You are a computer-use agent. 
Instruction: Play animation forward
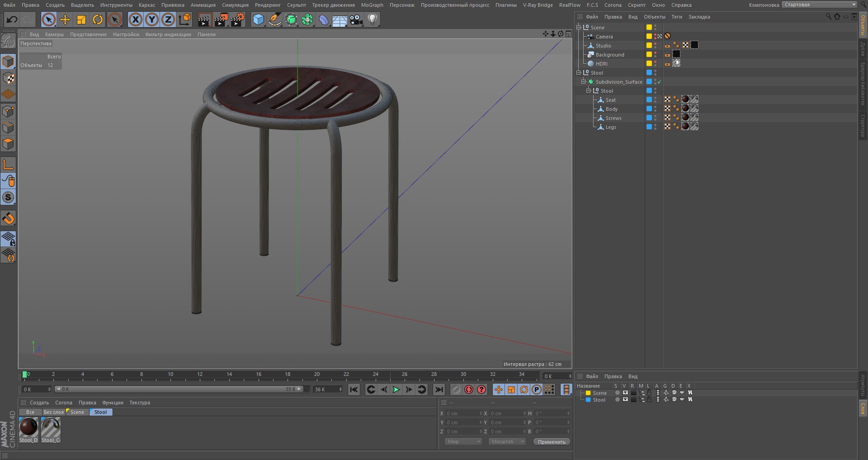tap(396, 389)
